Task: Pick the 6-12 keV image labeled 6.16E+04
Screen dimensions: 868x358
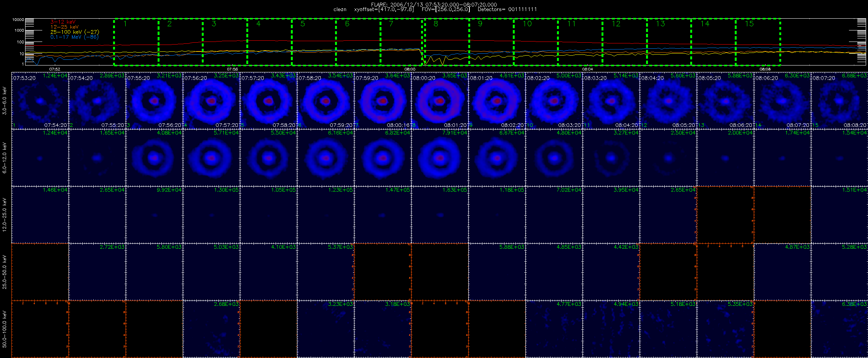Action: point(325,158)
